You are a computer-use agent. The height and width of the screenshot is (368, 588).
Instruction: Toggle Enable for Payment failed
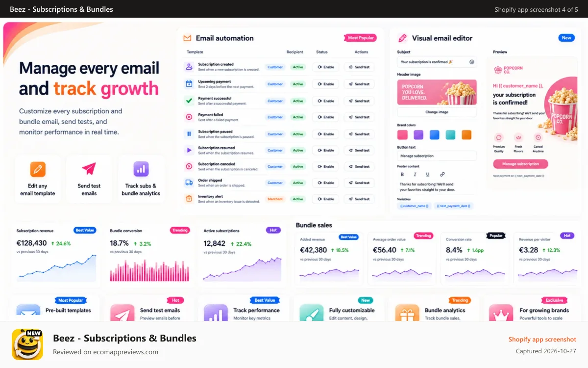coord(326,117)
